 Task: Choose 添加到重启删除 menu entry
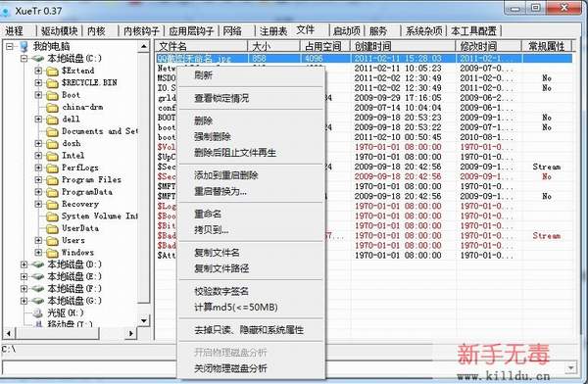[251, 175]
